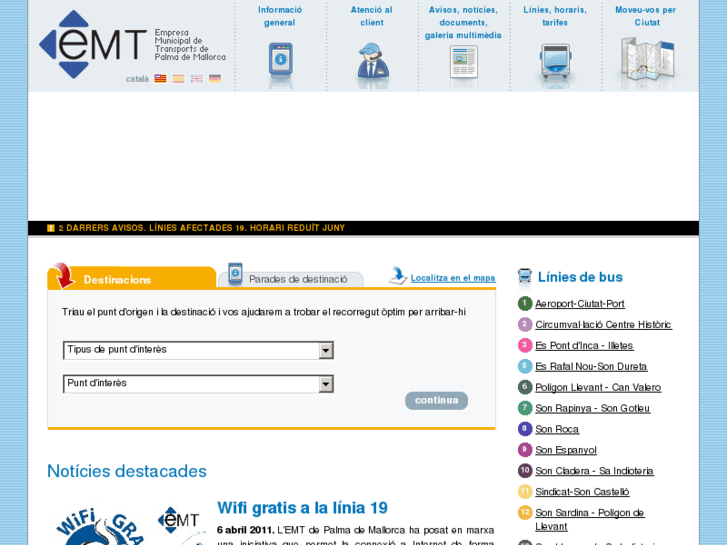Click the bus icon beside Línies de bus
Image resolution: width=727 pixels, height=545 pixels.
(524, 276)
